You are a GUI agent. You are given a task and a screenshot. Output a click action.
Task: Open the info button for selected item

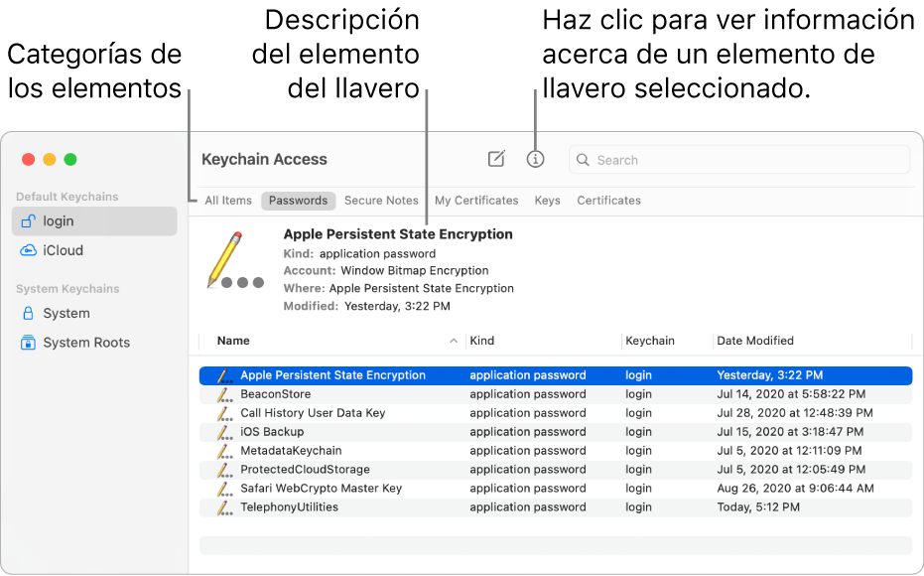pyautogui.click(x=535, y=159)
